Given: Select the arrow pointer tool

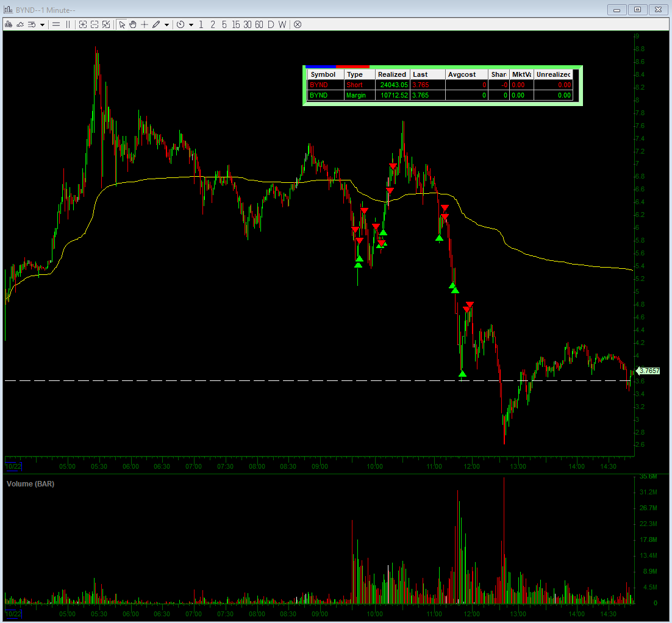Looking at the screenshot, I should 122,24.
